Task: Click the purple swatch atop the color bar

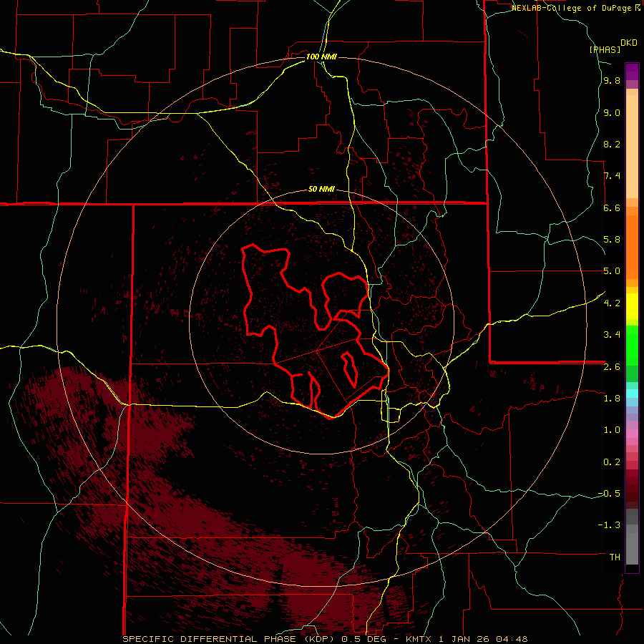Action: tap(632, 72)
